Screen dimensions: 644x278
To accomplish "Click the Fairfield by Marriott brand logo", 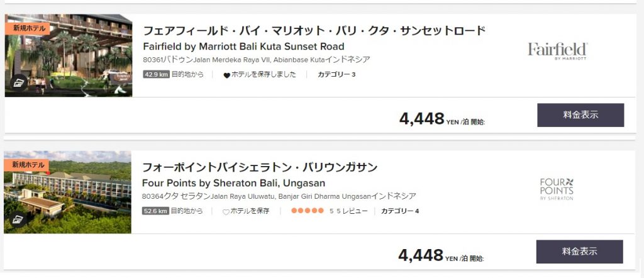I will 557,50.
